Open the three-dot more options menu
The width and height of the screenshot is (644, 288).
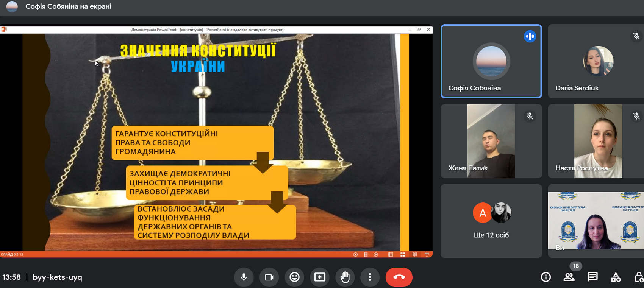370,277
